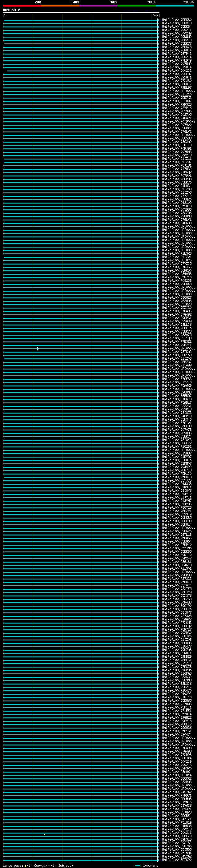
Task: Select hit UniRef100_C4J3K8
Action: (176, 484)
